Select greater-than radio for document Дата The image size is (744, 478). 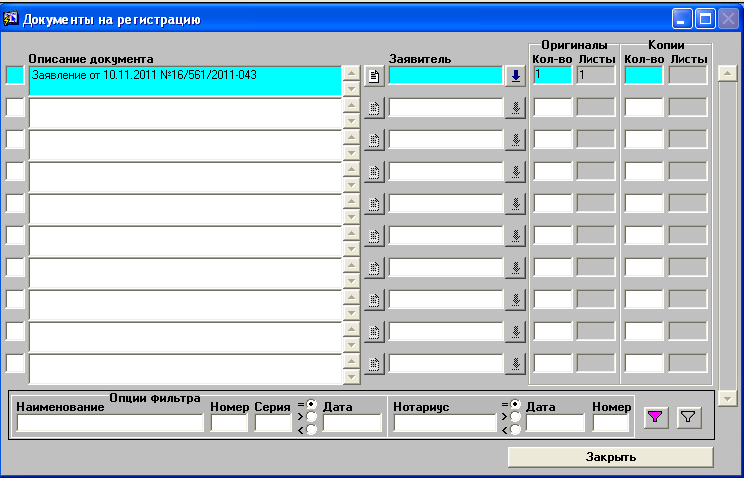point(312,417)
